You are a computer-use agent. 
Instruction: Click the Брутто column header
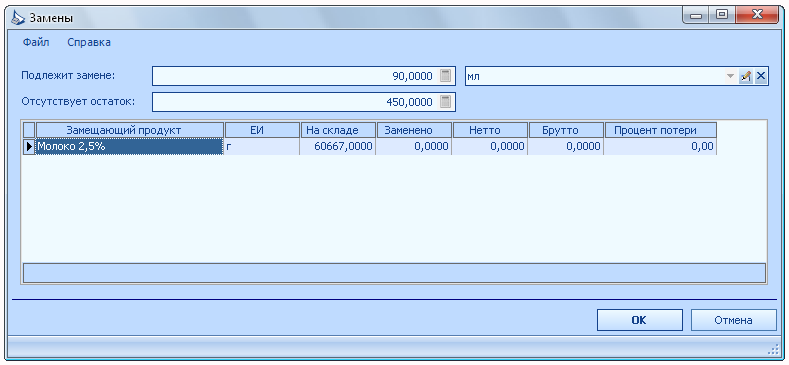[566, 130]
